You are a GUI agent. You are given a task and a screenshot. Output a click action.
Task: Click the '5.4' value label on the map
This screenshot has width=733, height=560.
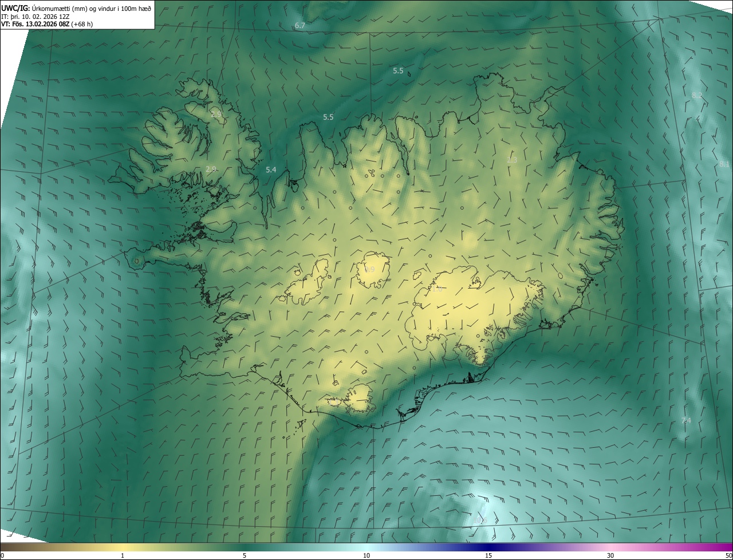[271, 169]
